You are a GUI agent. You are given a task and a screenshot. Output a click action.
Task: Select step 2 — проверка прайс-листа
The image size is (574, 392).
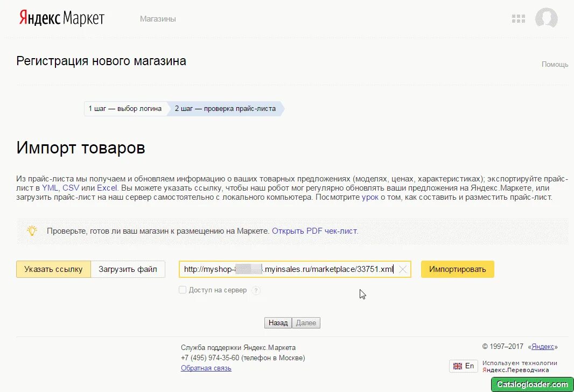pos(225,109)
